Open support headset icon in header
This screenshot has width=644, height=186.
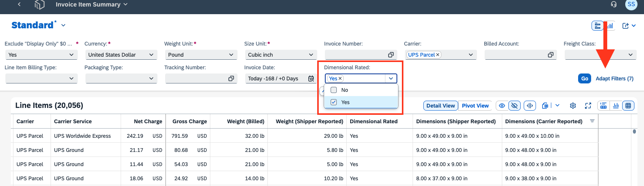click(614, 4)
